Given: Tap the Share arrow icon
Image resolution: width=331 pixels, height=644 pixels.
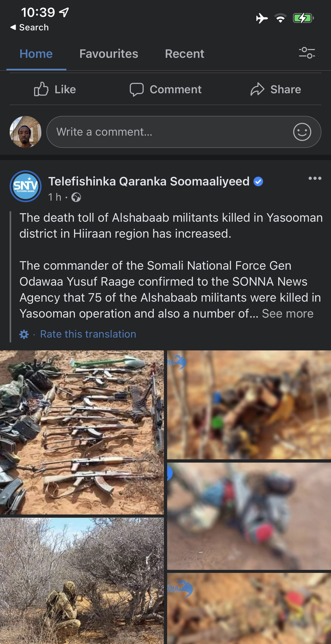Looking at the screenshot, I should click(x=257, y=89).
